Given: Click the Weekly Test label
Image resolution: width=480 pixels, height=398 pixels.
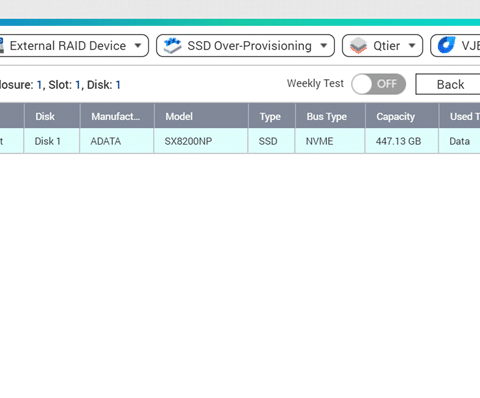Looking at the screenshot, I should [315, 83].
